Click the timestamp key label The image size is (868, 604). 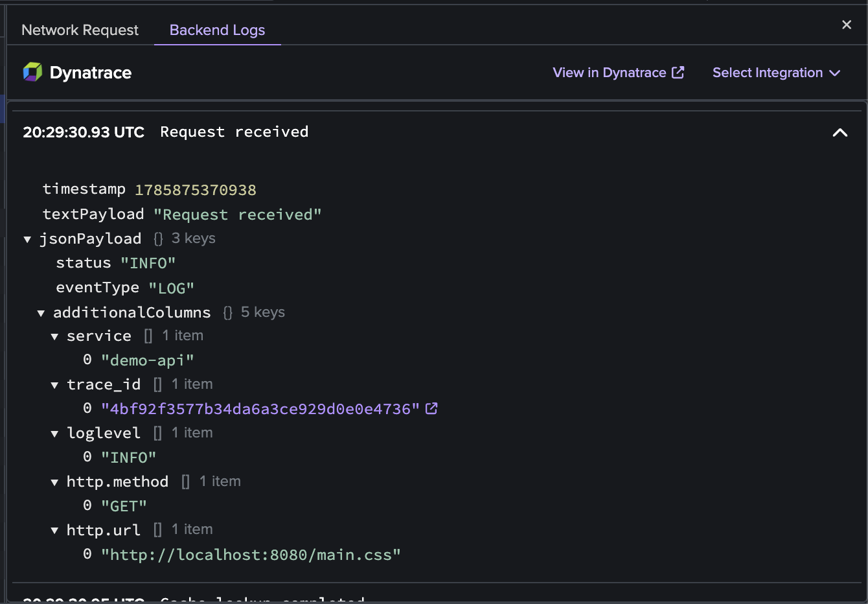click(x=84, y=189)
